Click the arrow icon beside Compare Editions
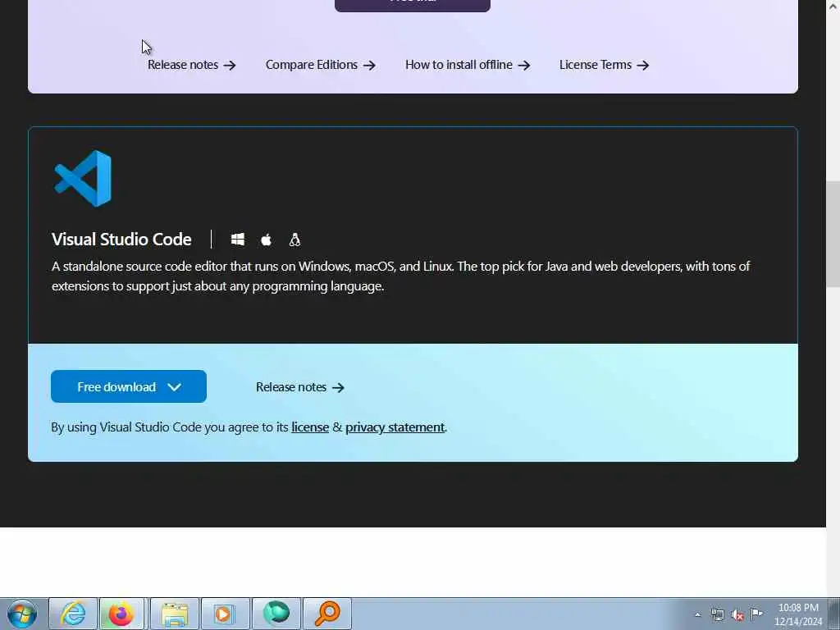The height and width of the screenshot is (630, 840). [x=369, y=66]
